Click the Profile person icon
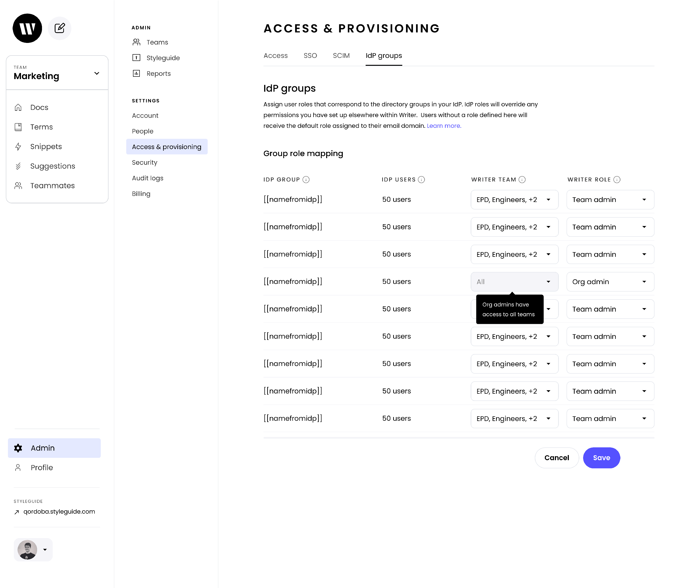Viewport: 700px width, 588px height. click(x=18, y=468)
